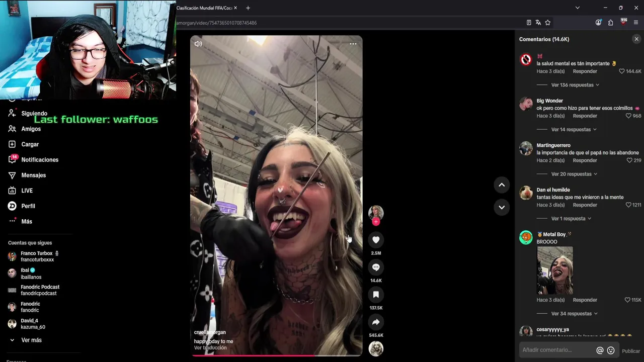
Task: Open the emoji picker in the comment box
Action: [611, 350]
